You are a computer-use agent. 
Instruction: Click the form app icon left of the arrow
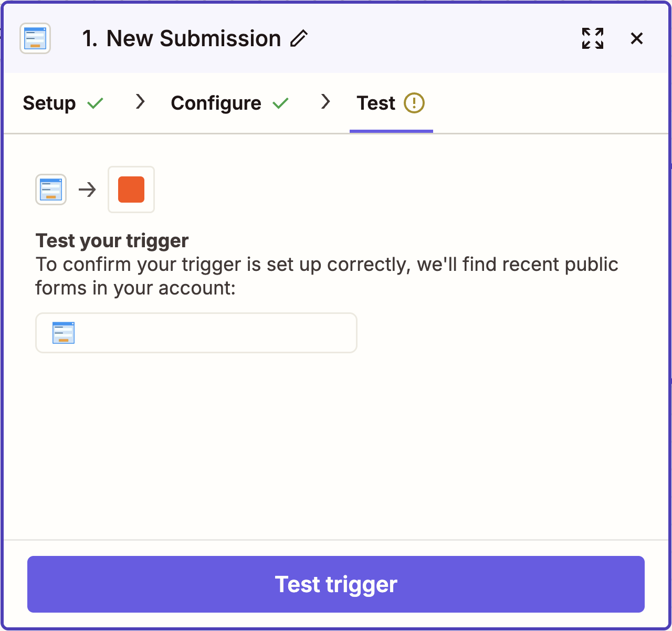pyautogui.click(x=51, y=190)
